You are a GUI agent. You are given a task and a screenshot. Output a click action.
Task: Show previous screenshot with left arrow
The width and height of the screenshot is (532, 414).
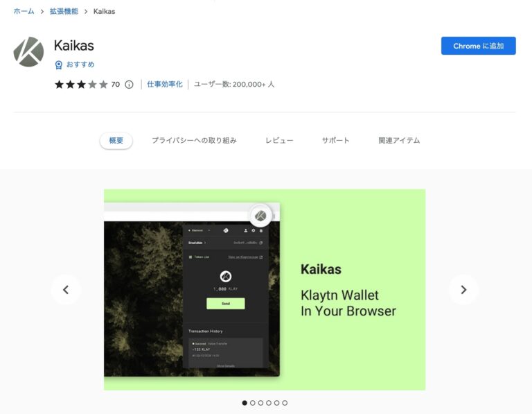66,290
